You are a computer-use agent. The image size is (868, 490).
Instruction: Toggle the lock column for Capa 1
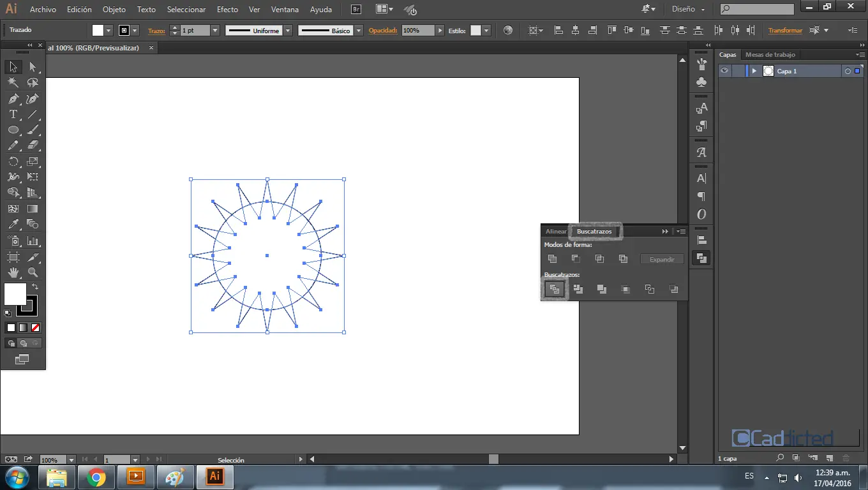coord(738,71)
